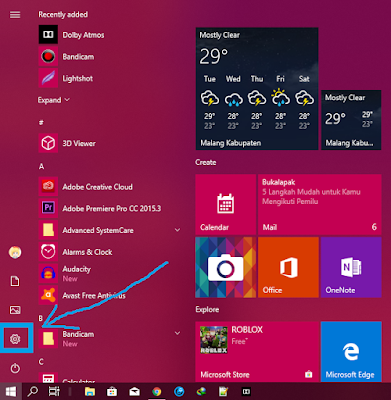The height and width of the screenshot is (400, 391).
Task: Open Alarms & Clock
Action: pos(75,252)
